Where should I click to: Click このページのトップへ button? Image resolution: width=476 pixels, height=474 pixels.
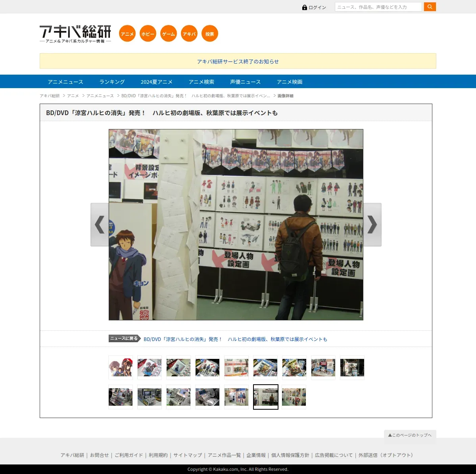click(x=410, y=435)
